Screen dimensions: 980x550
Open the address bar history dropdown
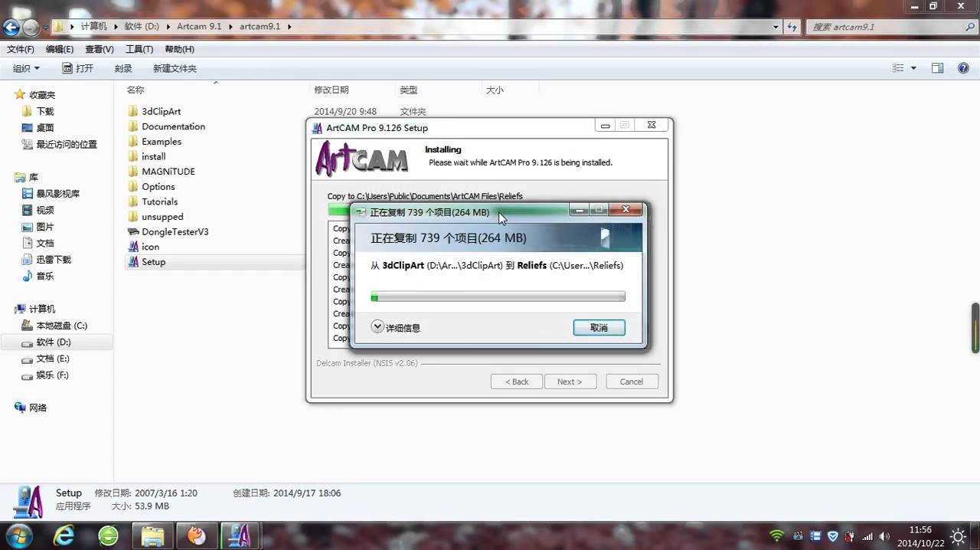(776, 27)
